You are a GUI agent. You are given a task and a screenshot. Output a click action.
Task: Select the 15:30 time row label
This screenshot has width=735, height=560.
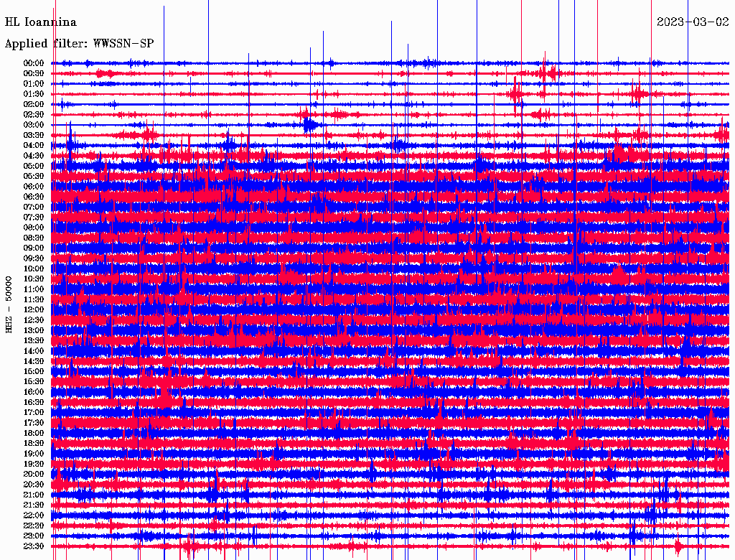pos(34,382)
